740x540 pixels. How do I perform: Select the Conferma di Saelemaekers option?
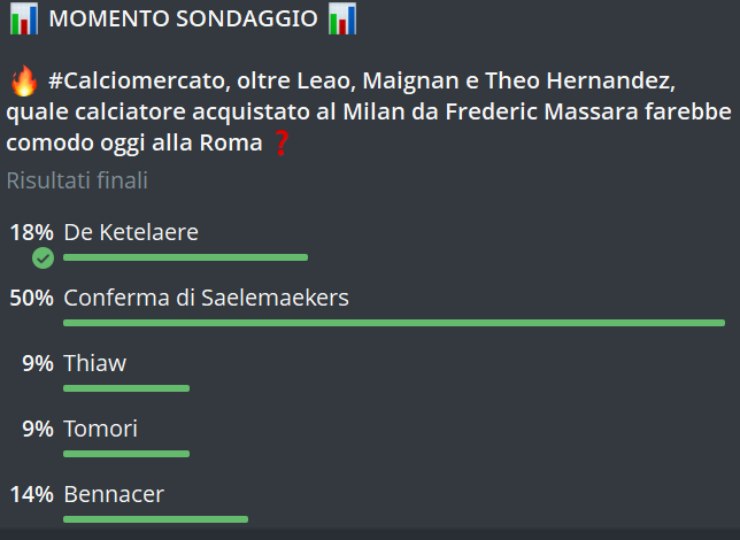coord(206,298)
